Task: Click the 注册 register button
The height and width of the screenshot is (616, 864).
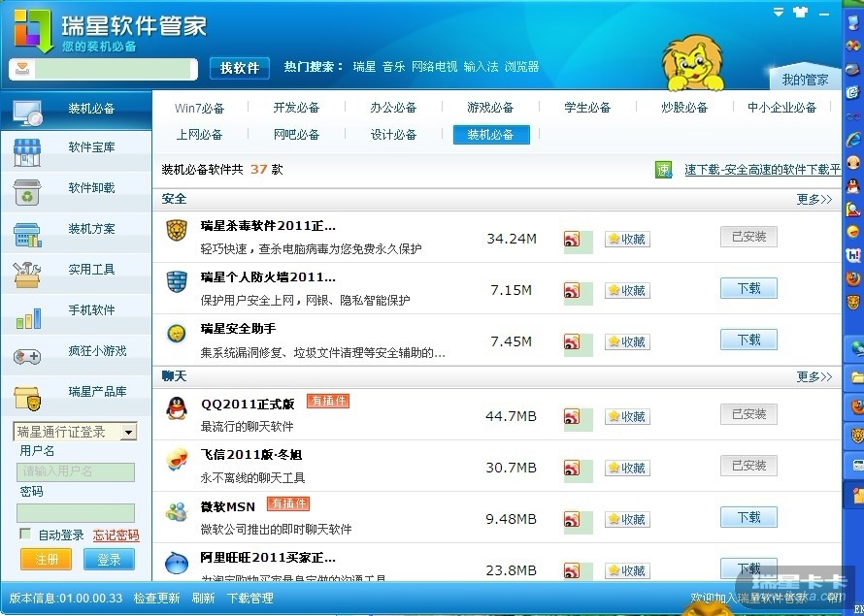Action: (47, 560)
